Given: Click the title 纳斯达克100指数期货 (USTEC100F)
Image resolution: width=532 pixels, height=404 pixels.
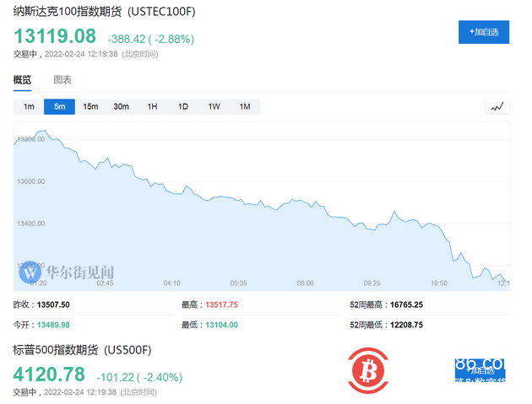Looking at the screenshot, I should coord(104,12).
